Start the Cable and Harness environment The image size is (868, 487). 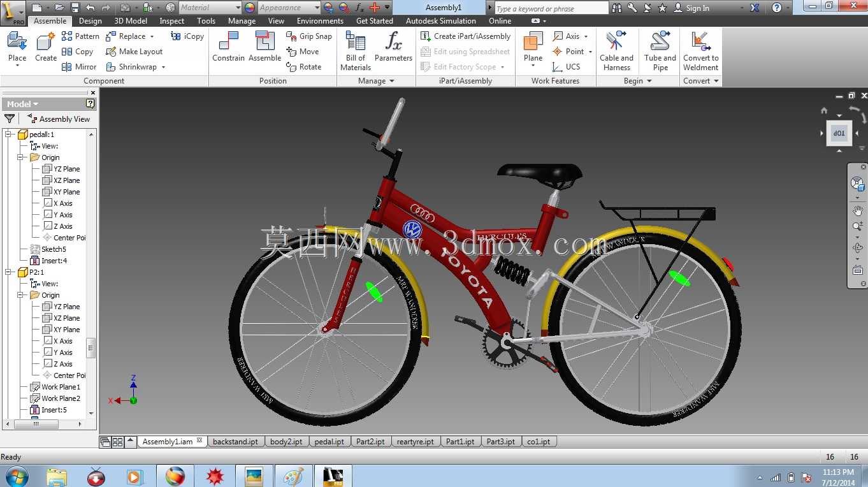pyautogui.click(x=616, y=51)
